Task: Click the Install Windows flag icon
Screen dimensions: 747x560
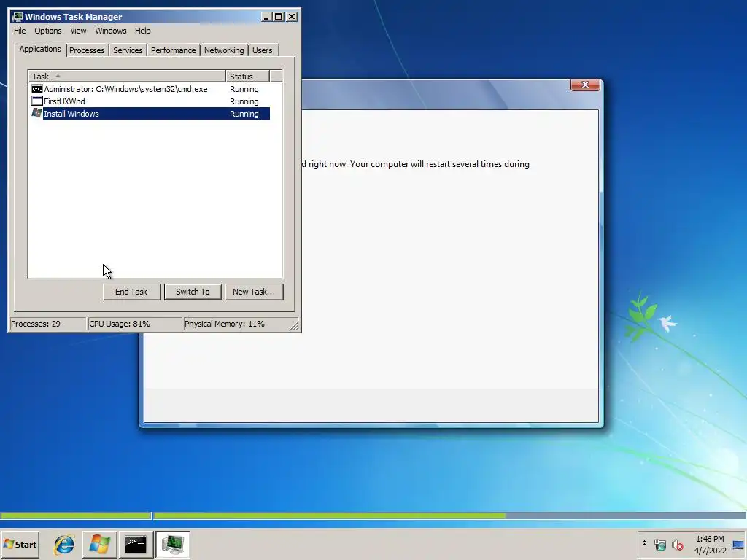Action: [x=36, y=113]
